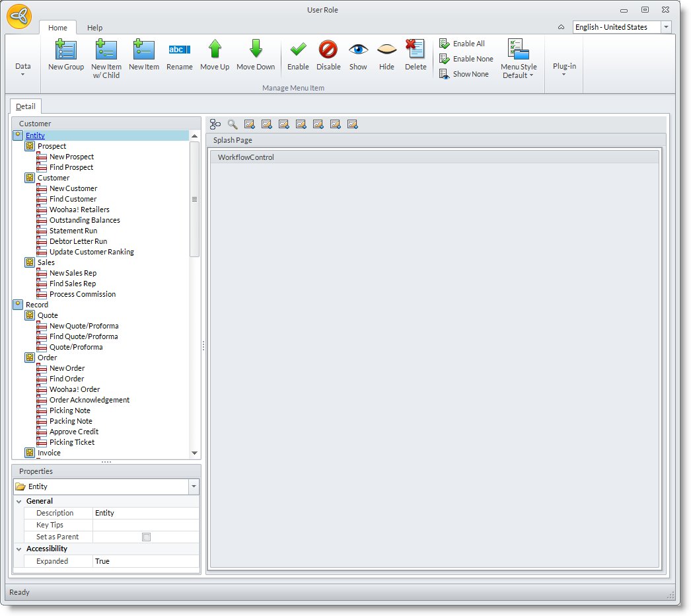Toggle the Set as Parent checkbox
This screenshot has height=616, width=691.
click(146, 537)
